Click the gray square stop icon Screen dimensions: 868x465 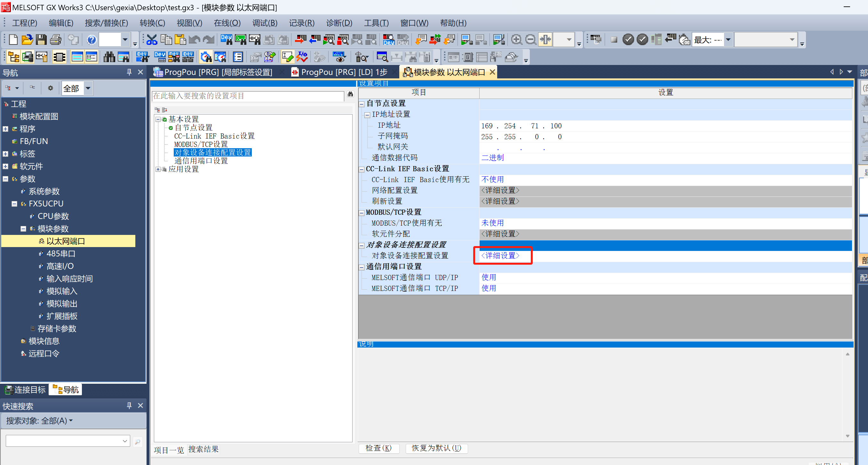[614, 40]
